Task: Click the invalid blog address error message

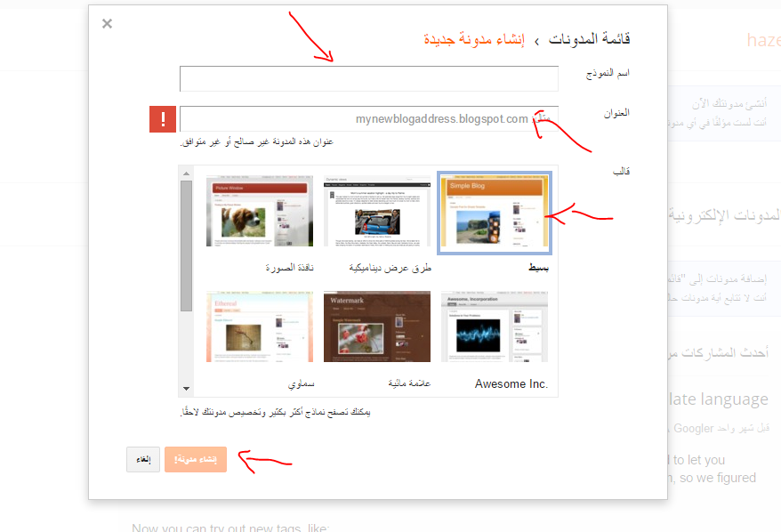Action: 256,142
